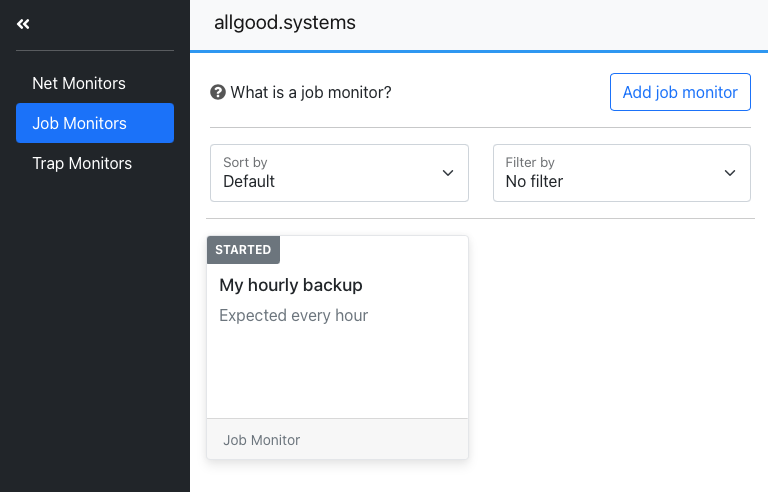The height and width of the screenshot is (492, 768).
Task: Click the allgood.systems header title
Action: (285, 23)
